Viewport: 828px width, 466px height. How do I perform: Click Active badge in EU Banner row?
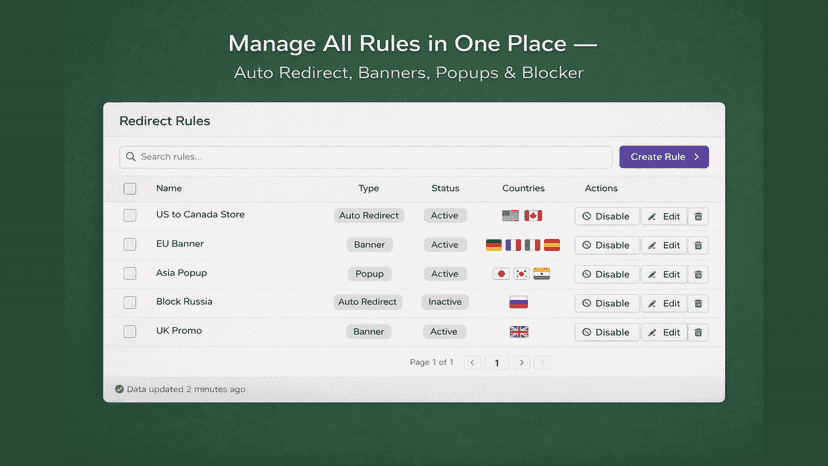click(x=445, y=245)
